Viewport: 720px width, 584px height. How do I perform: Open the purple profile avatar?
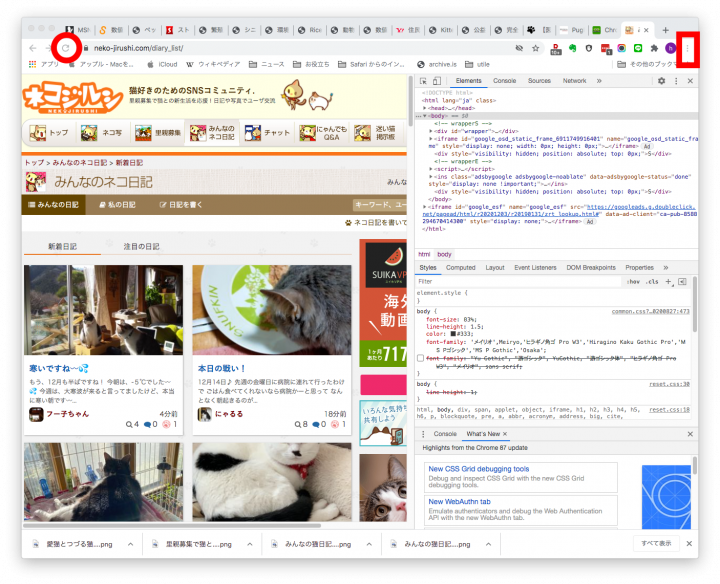click(670, 48)
